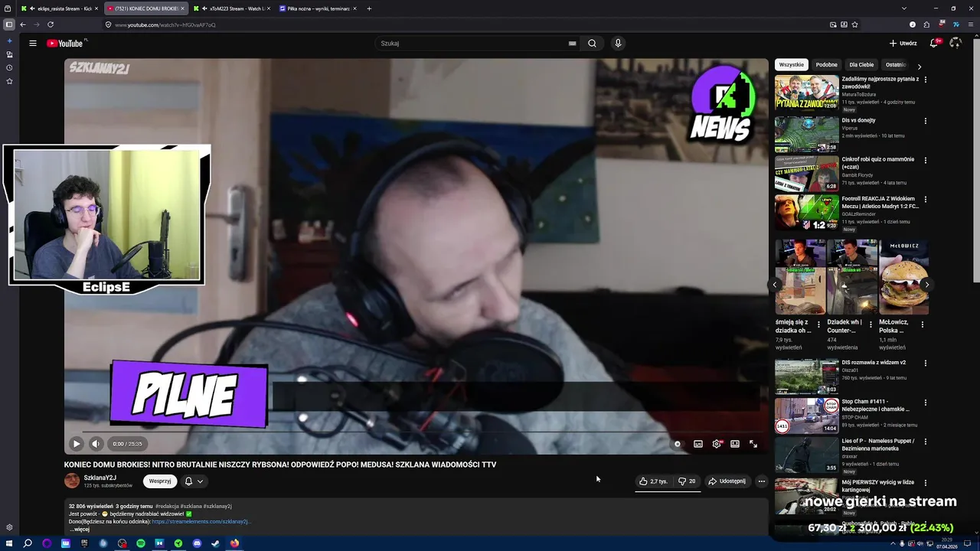
Task: Select the Podobne filter chip
Action: tap(826, 65)
